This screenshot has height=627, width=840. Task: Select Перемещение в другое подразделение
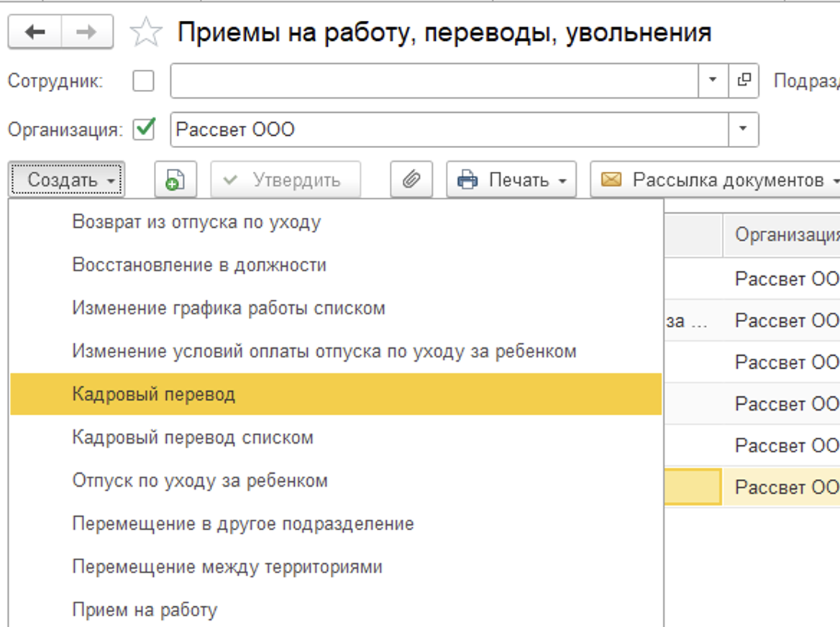[337, 523]
